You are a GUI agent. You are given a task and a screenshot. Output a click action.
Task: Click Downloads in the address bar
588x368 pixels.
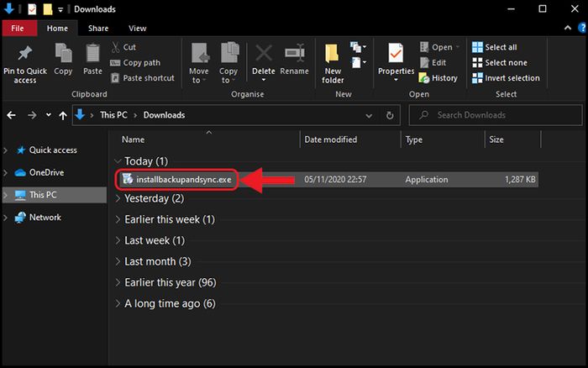click(164, 115)
